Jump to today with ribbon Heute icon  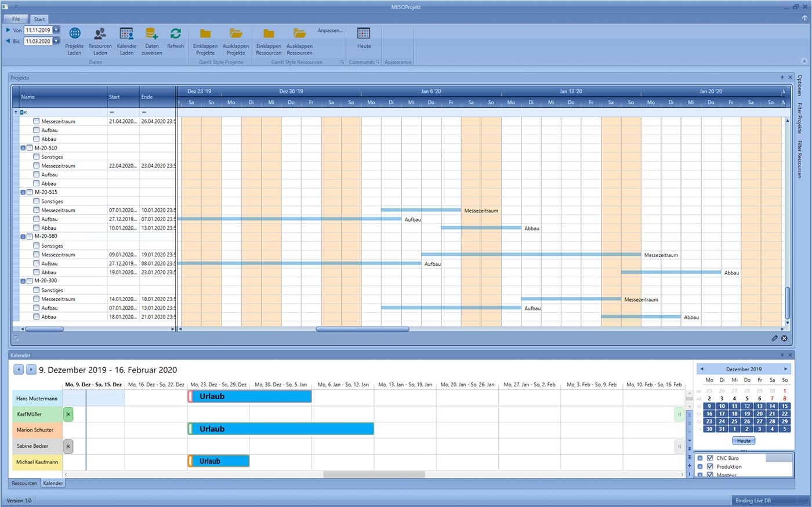[364, 38]
